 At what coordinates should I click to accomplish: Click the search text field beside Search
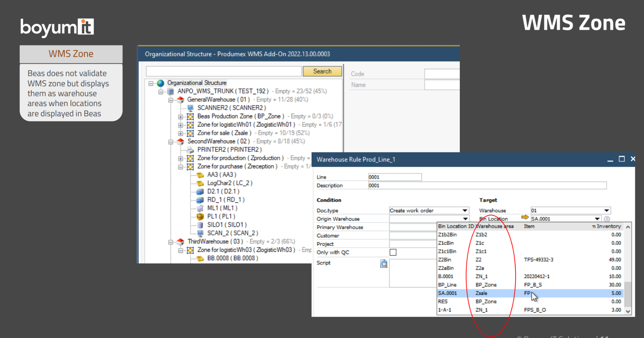click(x=224, y=71)
